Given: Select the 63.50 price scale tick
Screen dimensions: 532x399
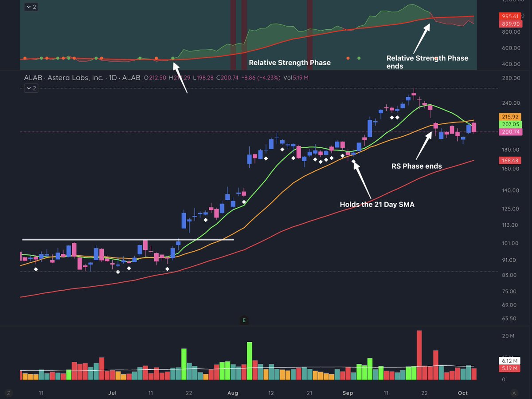Looking at the screenshot, I should [x=509, y=319].
